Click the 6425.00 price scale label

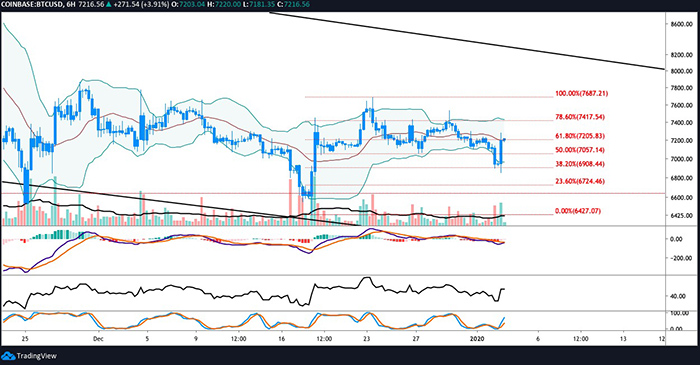(x=680, y=216)
